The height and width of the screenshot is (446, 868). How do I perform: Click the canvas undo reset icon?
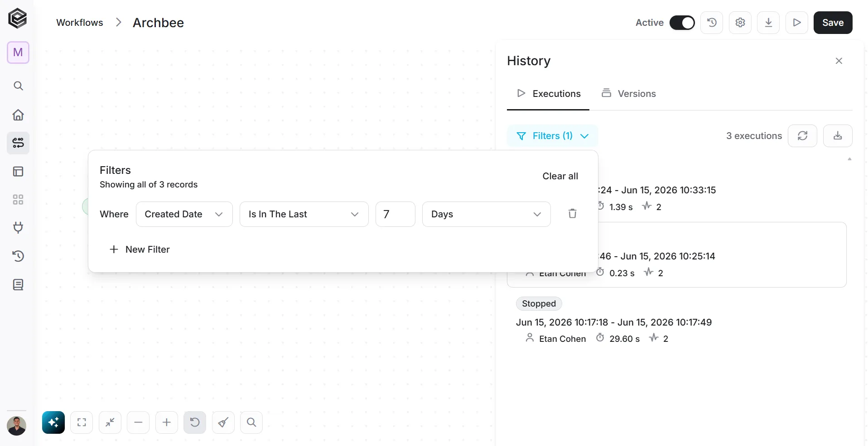[x=195, y=422]
